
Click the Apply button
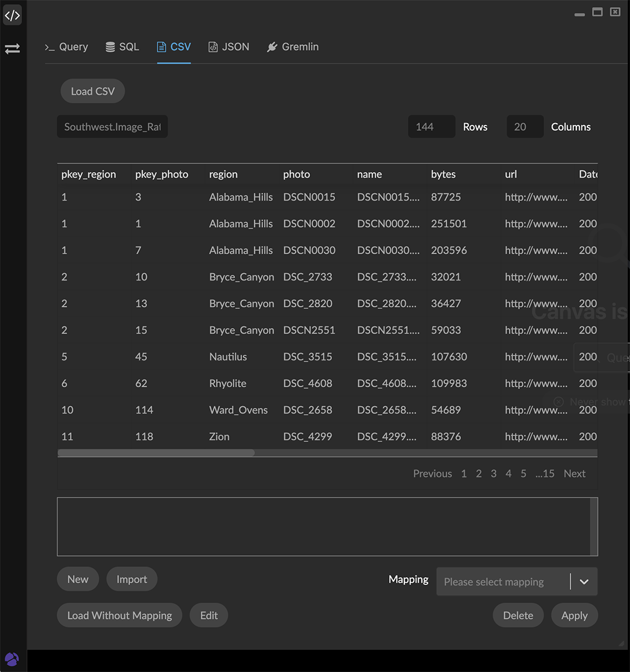pos(574,615)
